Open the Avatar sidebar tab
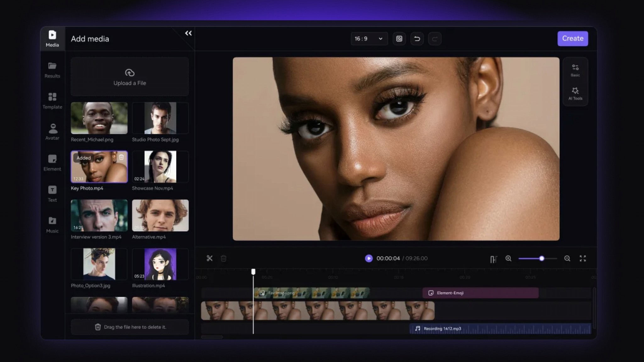This screenshot has width=644, height=362. 53,132
